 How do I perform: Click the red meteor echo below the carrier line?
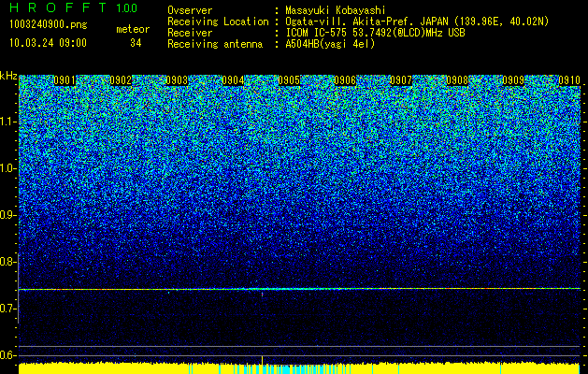point(262,295)
